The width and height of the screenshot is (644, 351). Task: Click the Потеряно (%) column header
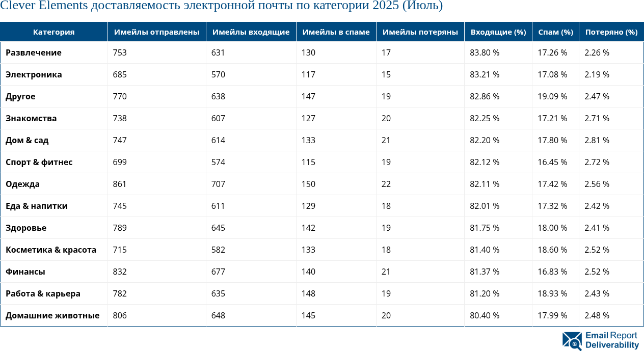611,32
